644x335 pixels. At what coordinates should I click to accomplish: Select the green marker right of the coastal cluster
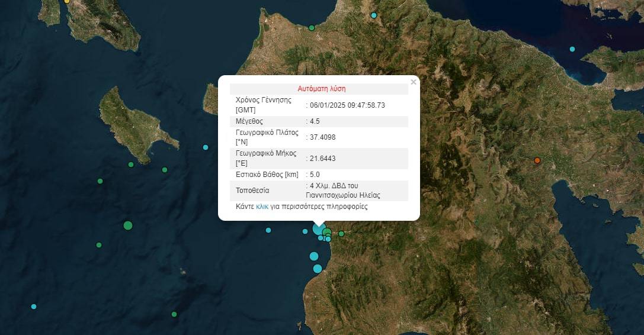[341, 234]
